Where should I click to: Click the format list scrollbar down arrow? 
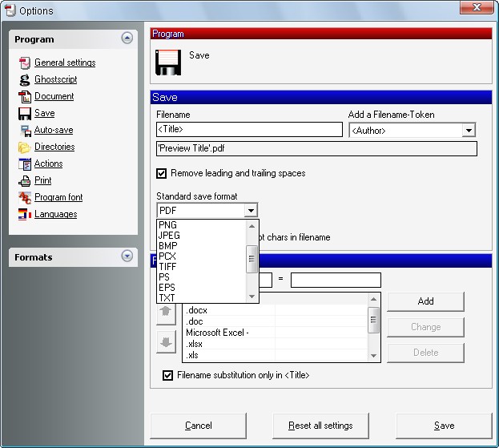[252, 297]
